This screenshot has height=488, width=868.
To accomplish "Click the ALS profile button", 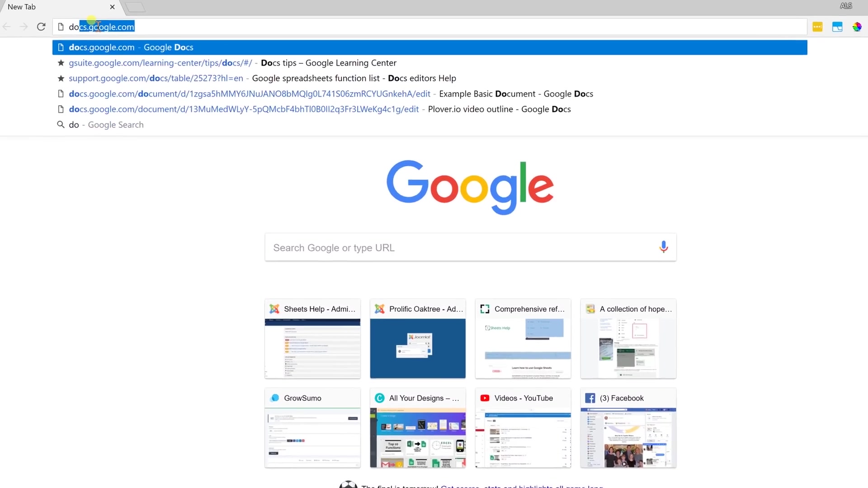I will click(846, 6).
